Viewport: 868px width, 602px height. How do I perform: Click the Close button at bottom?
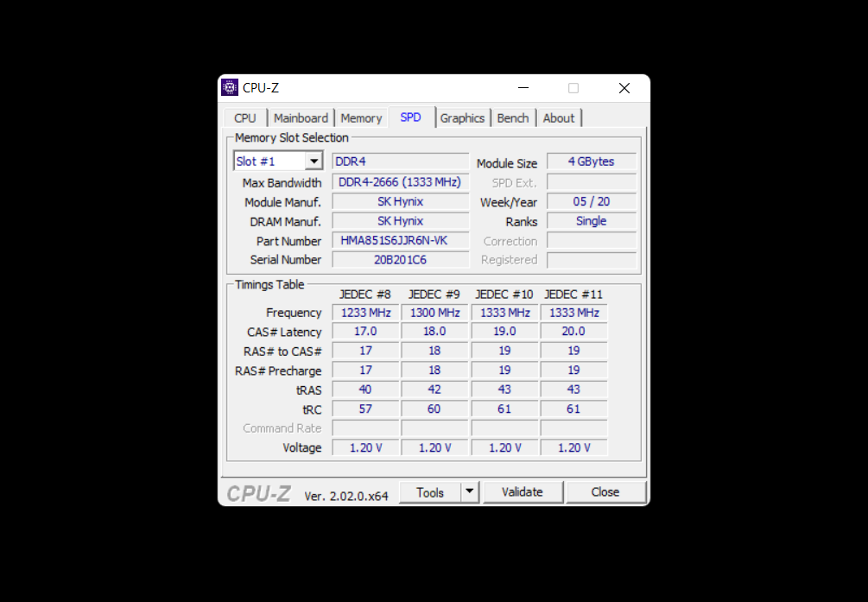605,492
